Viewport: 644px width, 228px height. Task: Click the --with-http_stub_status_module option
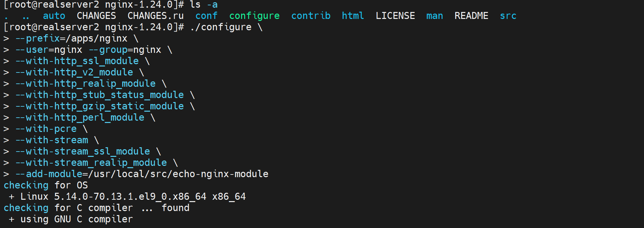pos(100,95)
